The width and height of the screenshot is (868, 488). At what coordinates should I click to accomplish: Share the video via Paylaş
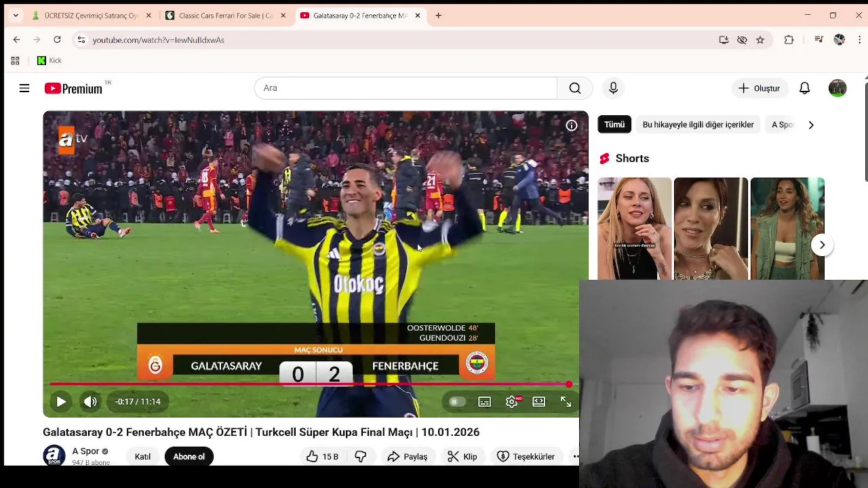pos(407,457)
